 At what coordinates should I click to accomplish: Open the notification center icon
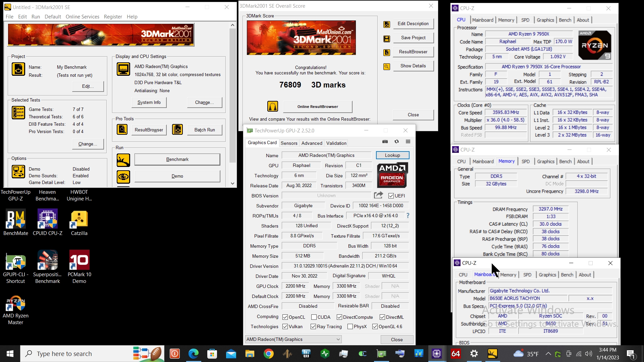631,354
